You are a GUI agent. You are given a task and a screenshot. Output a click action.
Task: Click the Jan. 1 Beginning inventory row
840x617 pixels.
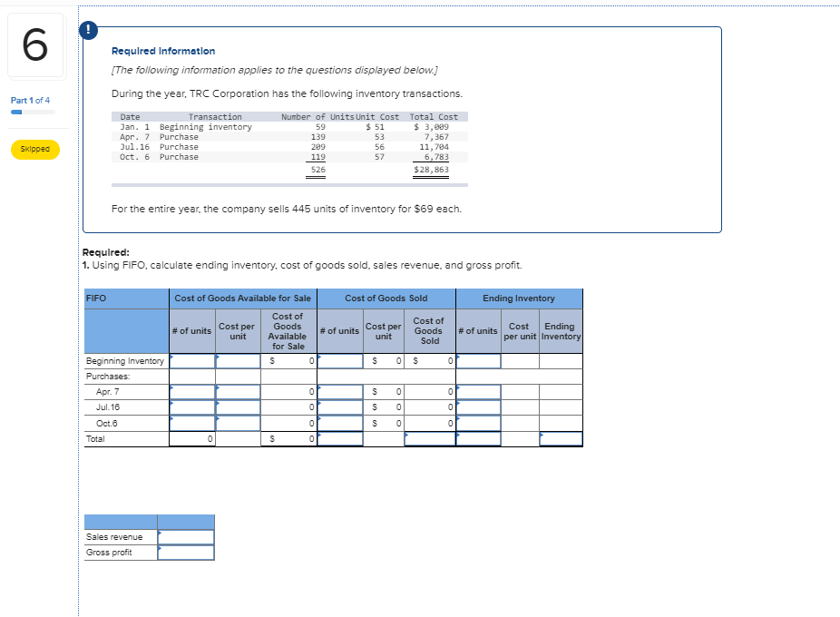[289, 127]
